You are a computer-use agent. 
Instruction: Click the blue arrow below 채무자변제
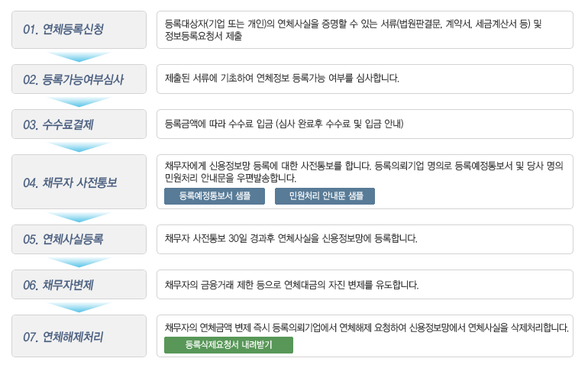click(79, 307)
